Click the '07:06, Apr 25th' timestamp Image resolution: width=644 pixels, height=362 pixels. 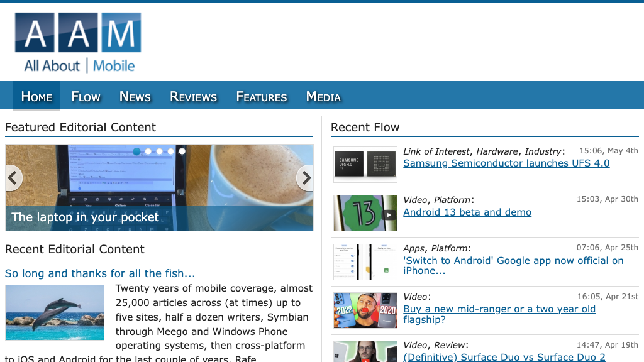608,248
